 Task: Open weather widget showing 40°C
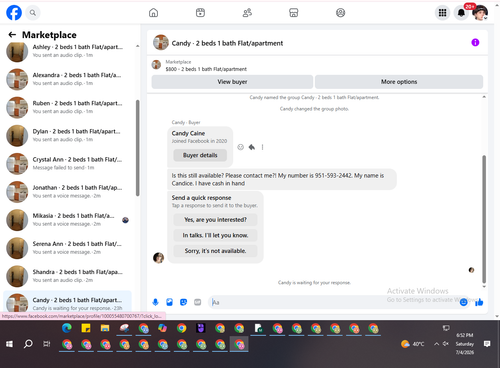tap(413, 344)
